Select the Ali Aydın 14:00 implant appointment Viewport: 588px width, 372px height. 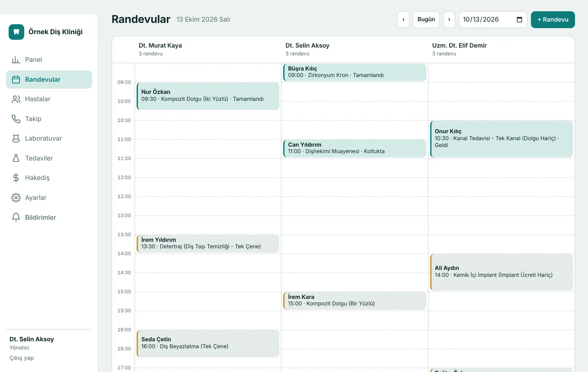tap(502, 272)
